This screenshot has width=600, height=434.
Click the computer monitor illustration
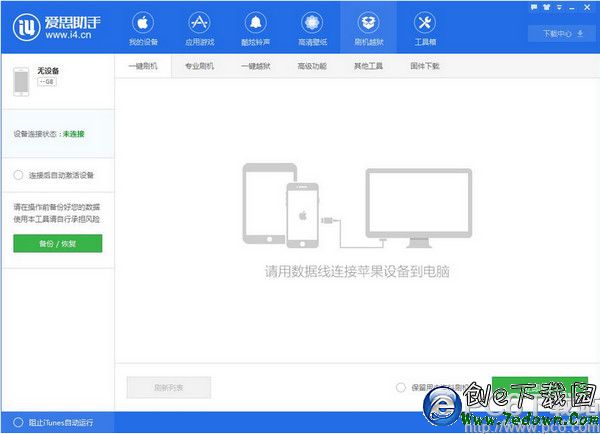[x=419, y=208]
